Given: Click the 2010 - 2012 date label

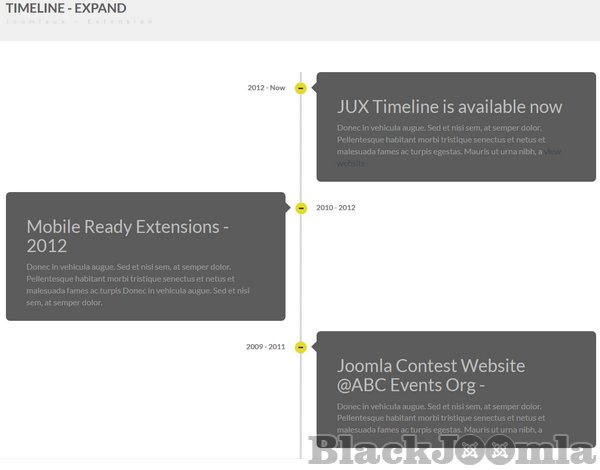Looking at the screenshot, I should point(335,208).
